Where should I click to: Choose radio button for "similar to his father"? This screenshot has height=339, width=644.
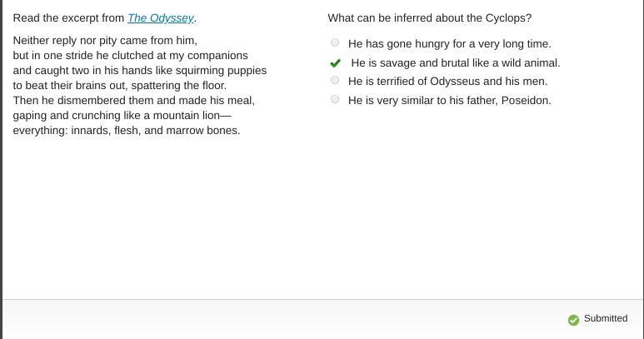pos(335,99)
